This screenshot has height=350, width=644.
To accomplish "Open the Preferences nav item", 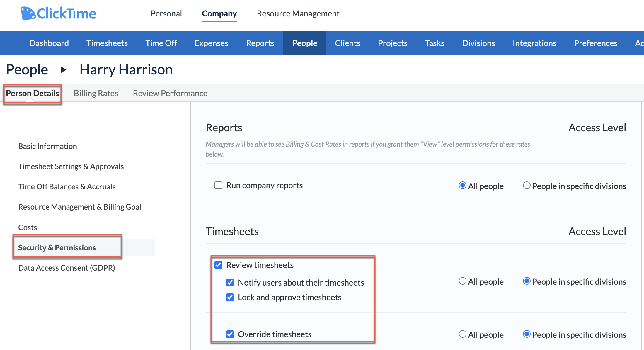I will (596, 43).
